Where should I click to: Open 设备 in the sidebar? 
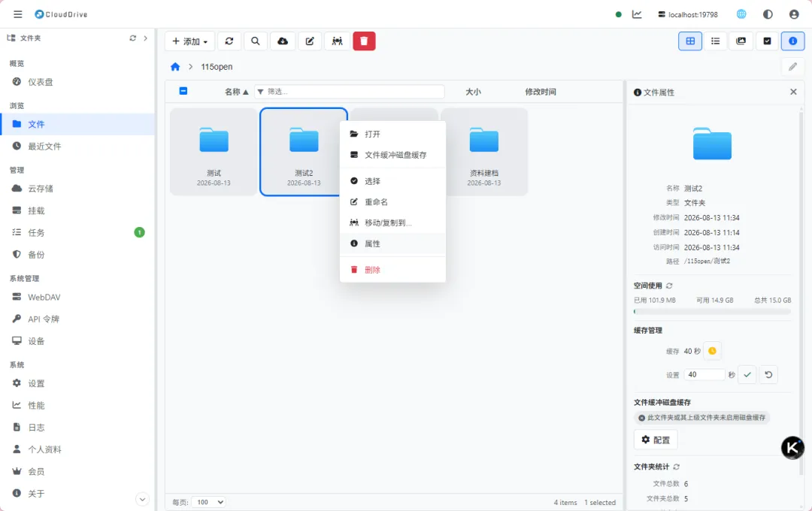pos(77,341)
